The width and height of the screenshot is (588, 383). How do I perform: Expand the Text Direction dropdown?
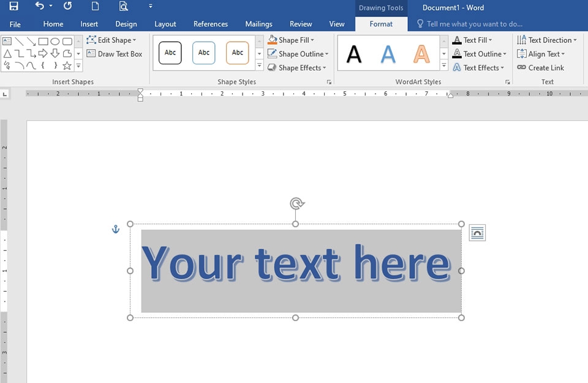[548, 40]
